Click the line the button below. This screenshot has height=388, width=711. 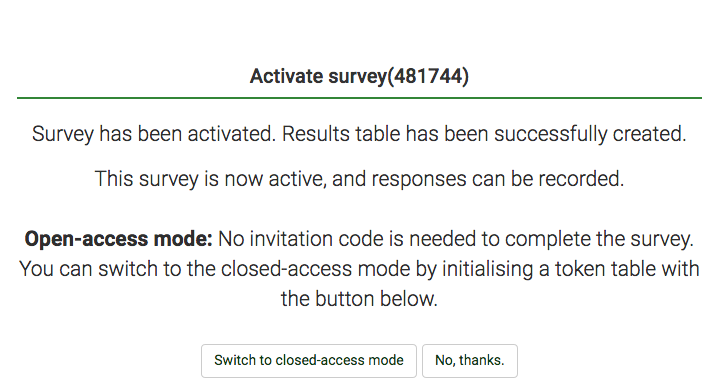click(359, 299)
